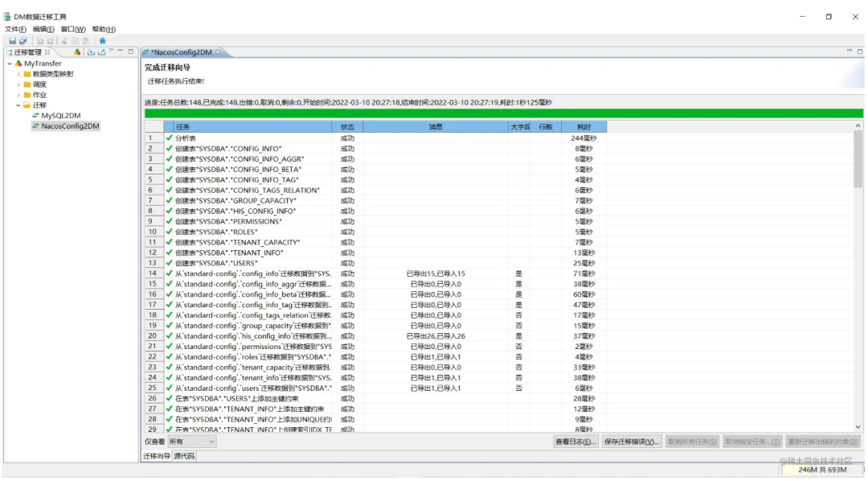Click the Save All toolbar icon
This screenshot has width=868, height=481.
tap(23, 40)
